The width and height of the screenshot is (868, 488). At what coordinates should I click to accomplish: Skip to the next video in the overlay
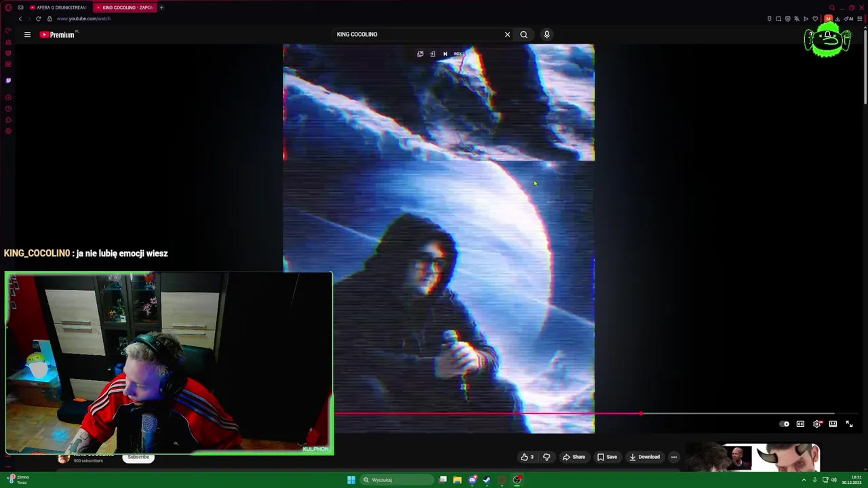pyautogui.click(x=445, y=54)
